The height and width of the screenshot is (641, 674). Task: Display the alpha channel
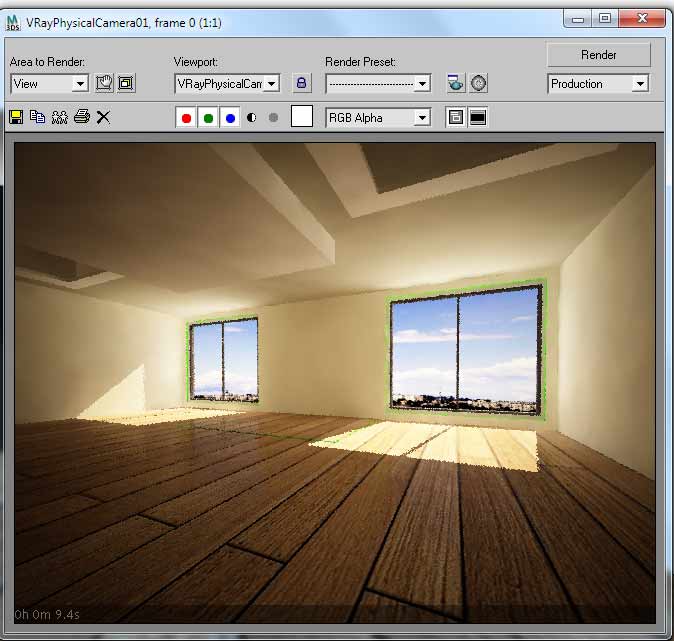(251, 117)
